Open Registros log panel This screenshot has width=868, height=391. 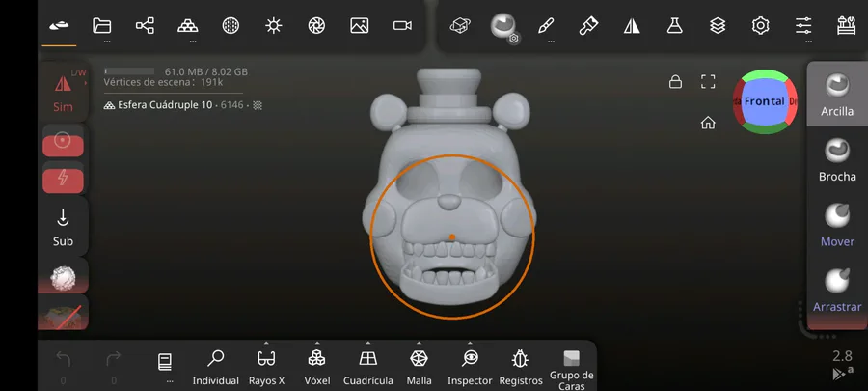[x=521, y=367]
